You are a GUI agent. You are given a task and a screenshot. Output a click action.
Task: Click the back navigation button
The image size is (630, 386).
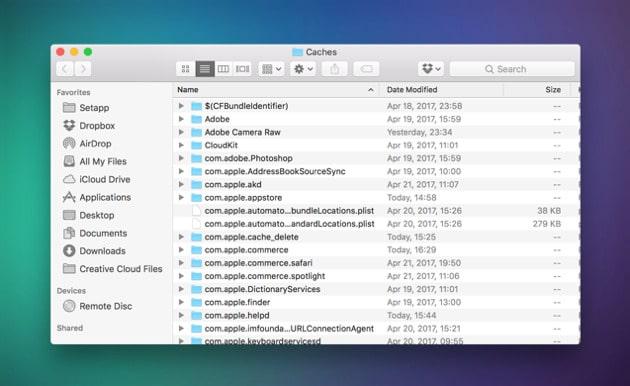pyautogui.click(x=65, y=69)
